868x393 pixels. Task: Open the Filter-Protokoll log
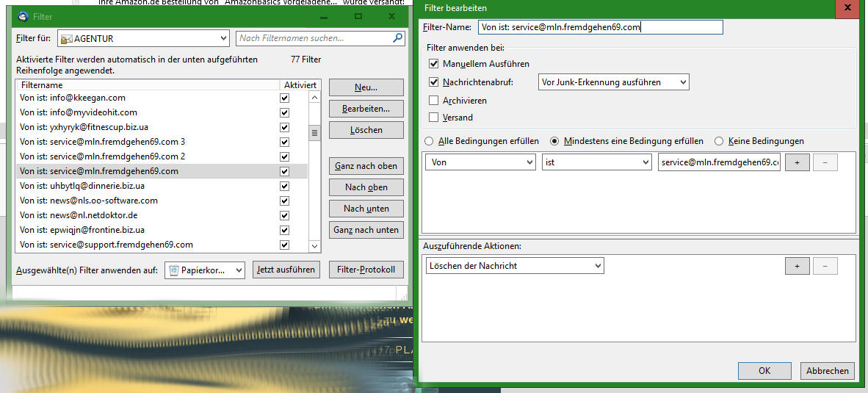tap(366, 270)
